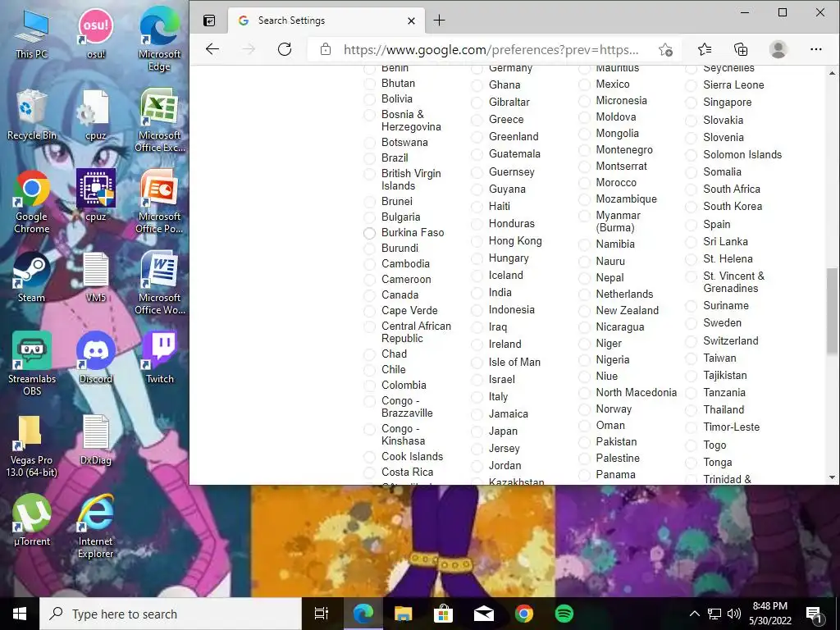Open the Windows Start menu

[x=20, y=614]
